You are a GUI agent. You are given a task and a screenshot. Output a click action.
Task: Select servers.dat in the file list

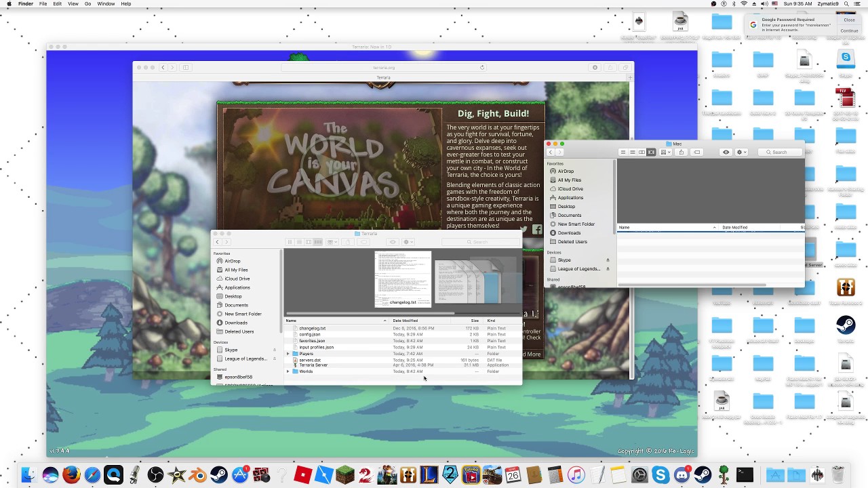[403, 360]
